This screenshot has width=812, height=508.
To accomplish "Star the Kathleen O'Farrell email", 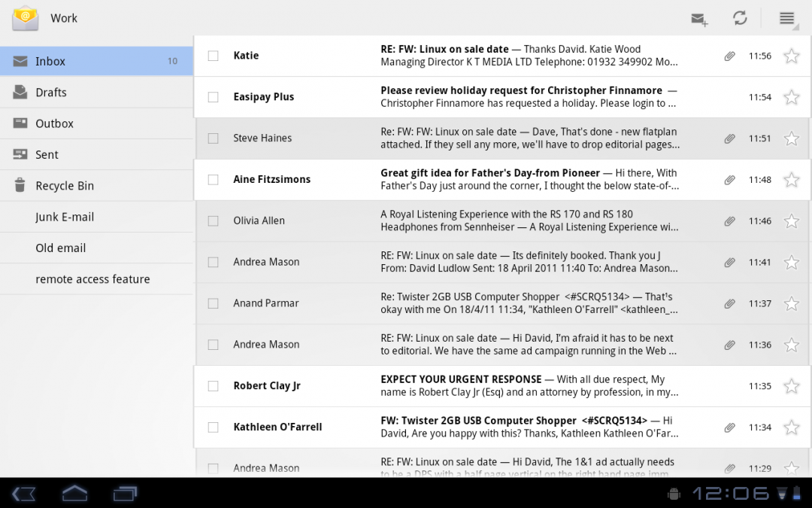I will pyautogui.click(x=791, y=427).
